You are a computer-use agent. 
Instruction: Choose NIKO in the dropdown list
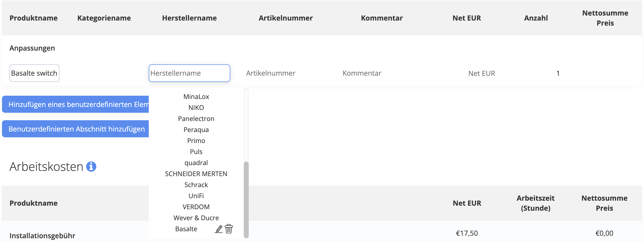[196, 108]
